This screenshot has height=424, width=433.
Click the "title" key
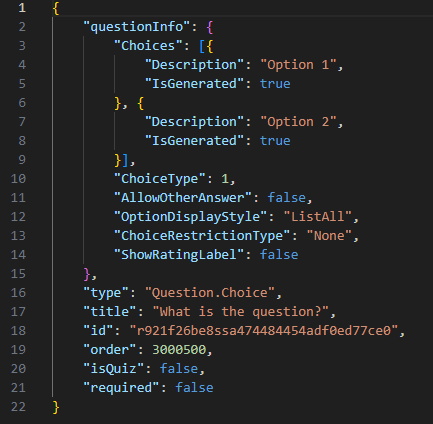click(110, 312)
